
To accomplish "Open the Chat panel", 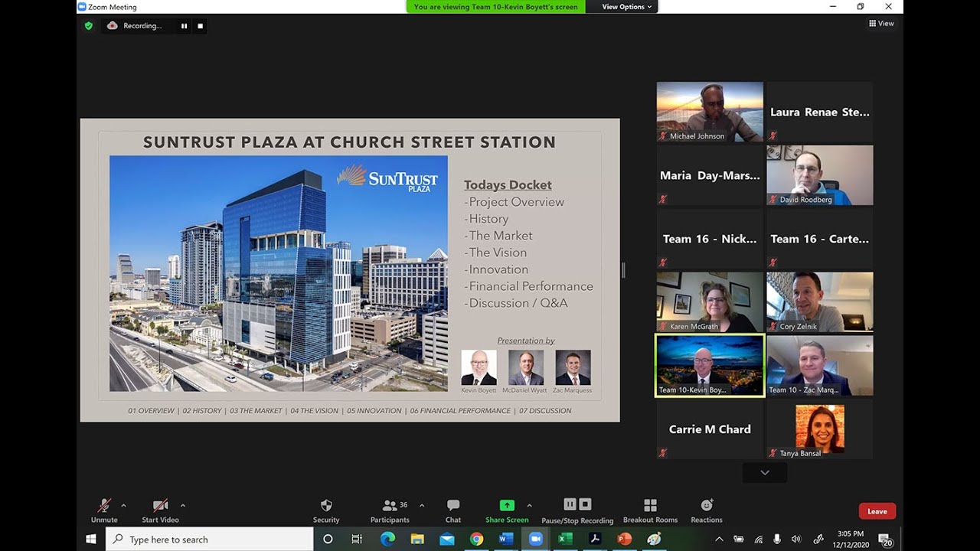I will [x=453, y=511].
